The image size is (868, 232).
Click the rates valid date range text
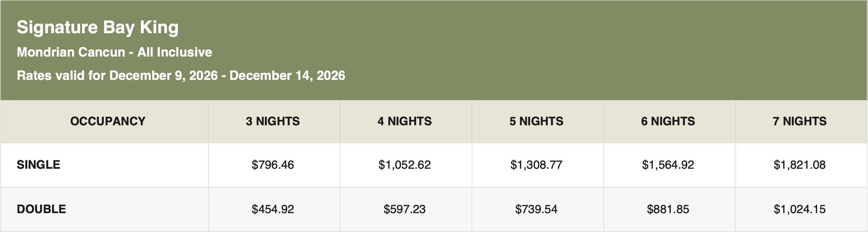click(181, 76)
